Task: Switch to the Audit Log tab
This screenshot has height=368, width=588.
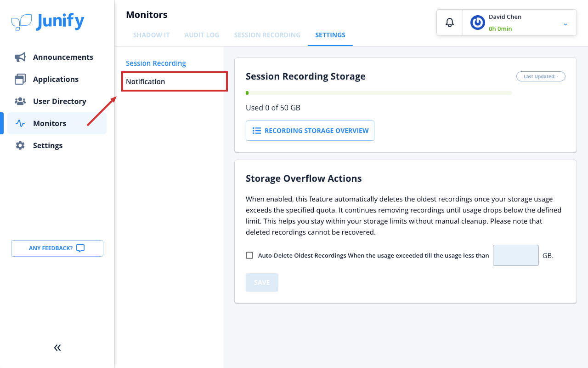Action: coord(202,35)
